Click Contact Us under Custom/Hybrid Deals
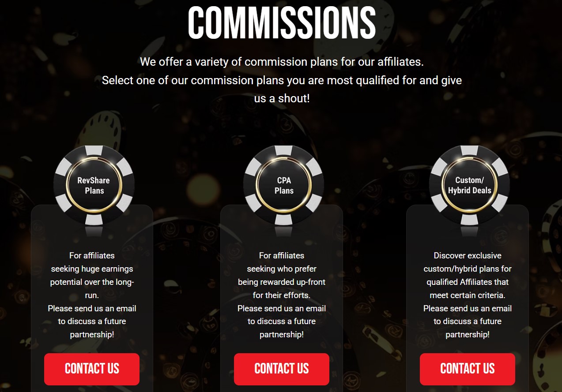 (x=468, y=369)
